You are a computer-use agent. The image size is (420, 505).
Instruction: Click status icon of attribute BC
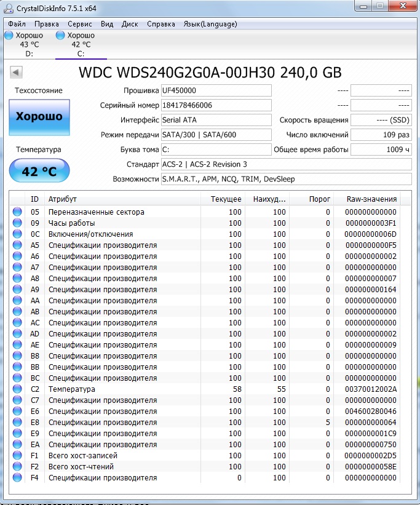17,378
